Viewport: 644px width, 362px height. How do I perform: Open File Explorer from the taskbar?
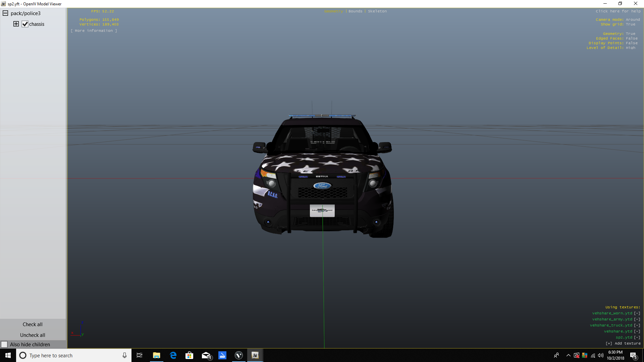[156, 355]
